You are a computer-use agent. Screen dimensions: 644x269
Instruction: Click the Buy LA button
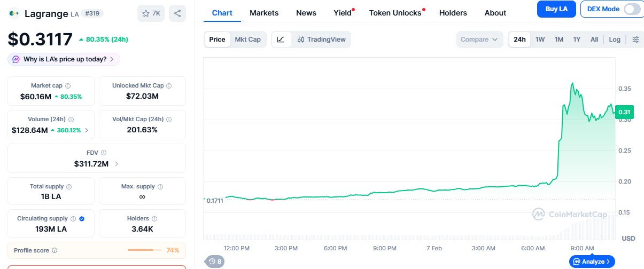(x=556, y=9)
